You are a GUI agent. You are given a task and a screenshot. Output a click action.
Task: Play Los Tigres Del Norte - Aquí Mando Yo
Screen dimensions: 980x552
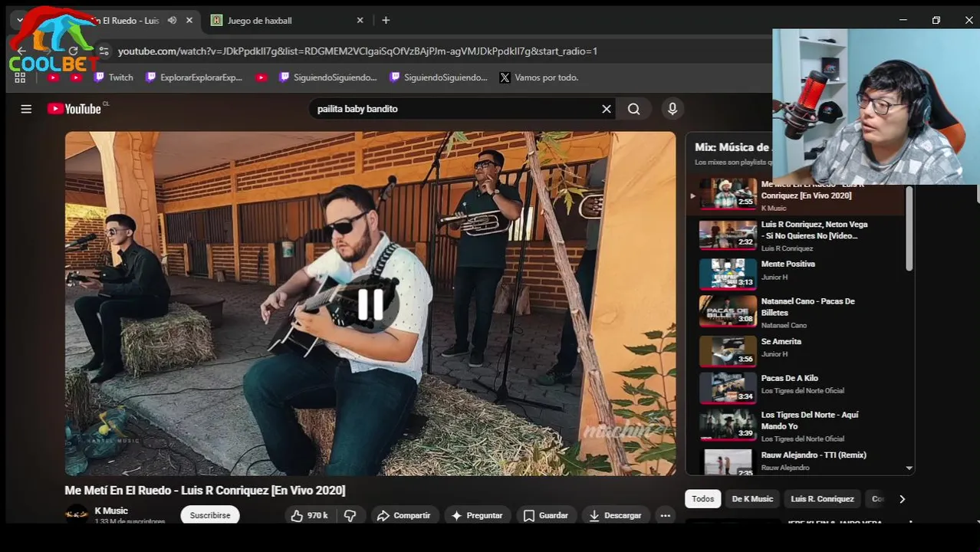(x=794, y=426)
